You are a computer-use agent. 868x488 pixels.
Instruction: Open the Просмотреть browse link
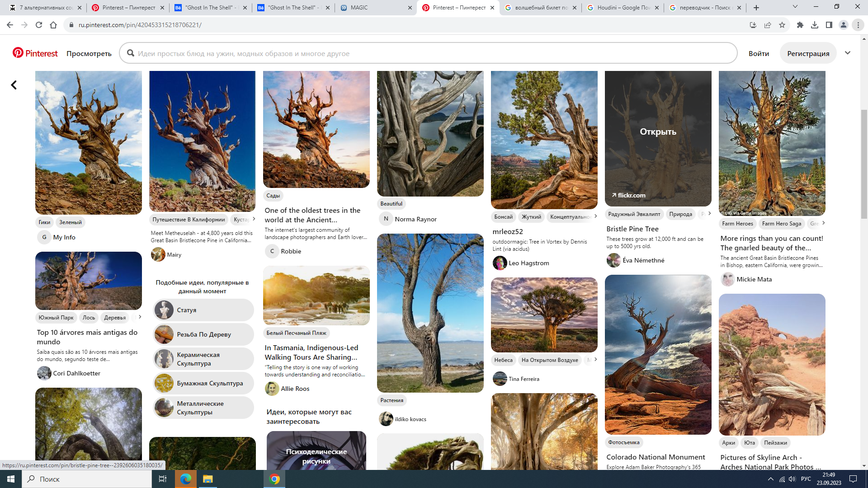point(89,53)
